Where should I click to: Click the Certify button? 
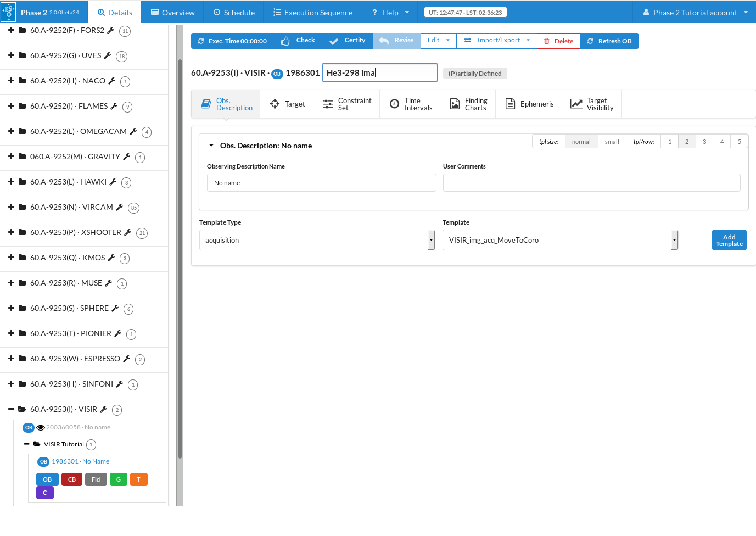pos(347,41)
